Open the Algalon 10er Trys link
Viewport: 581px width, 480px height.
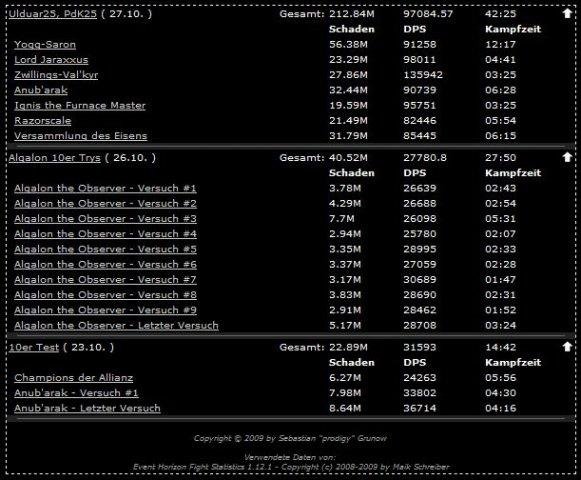(x=54, y=158)
